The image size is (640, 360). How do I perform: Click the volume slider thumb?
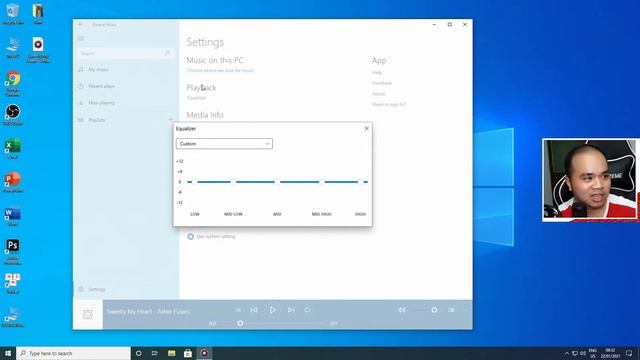434,310
